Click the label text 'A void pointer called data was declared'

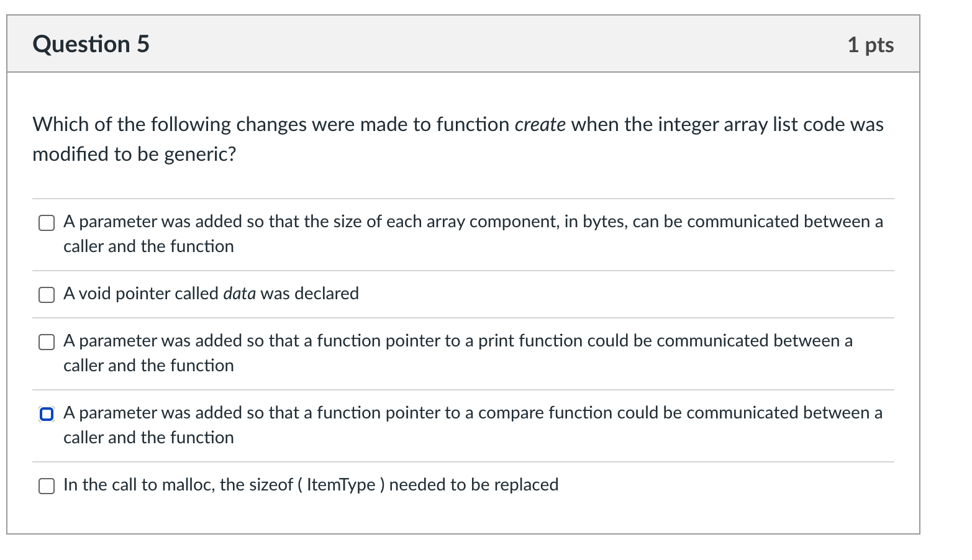(211, 294)
